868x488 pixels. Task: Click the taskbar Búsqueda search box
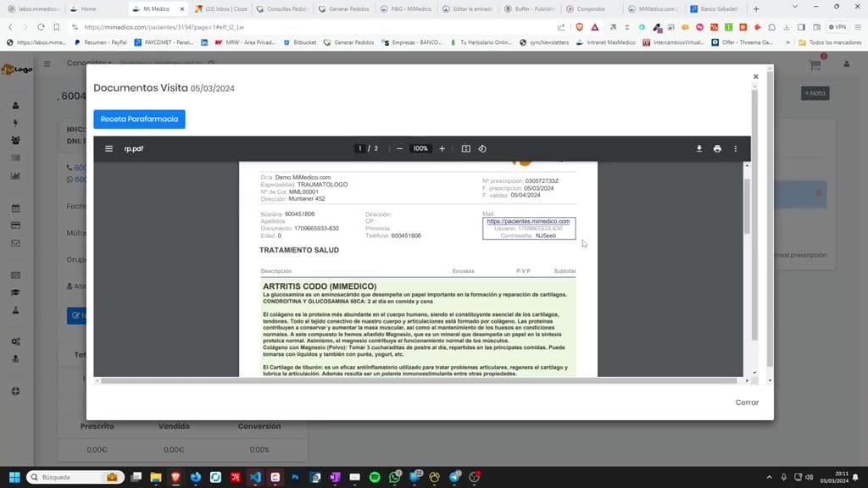coord(75,477)
